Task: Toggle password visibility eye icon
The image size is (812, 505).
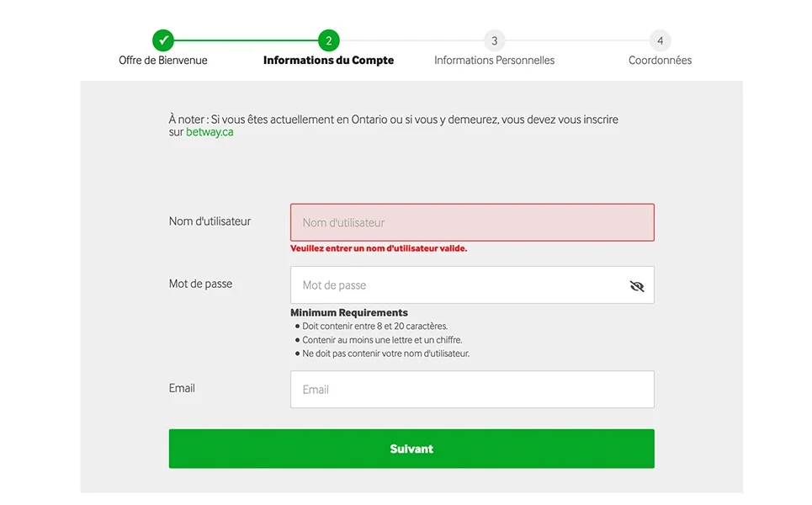Action: tap(637, 286)
